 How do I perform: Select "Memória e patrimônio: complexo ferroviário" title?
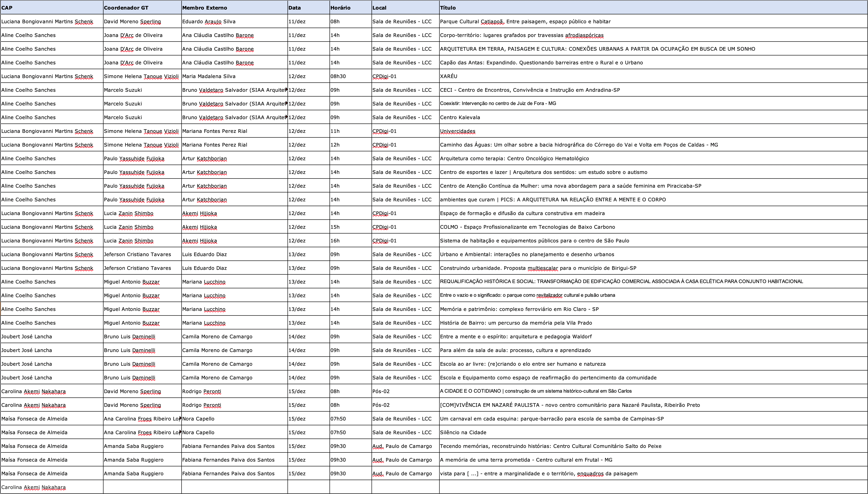(x=653, y=309)
